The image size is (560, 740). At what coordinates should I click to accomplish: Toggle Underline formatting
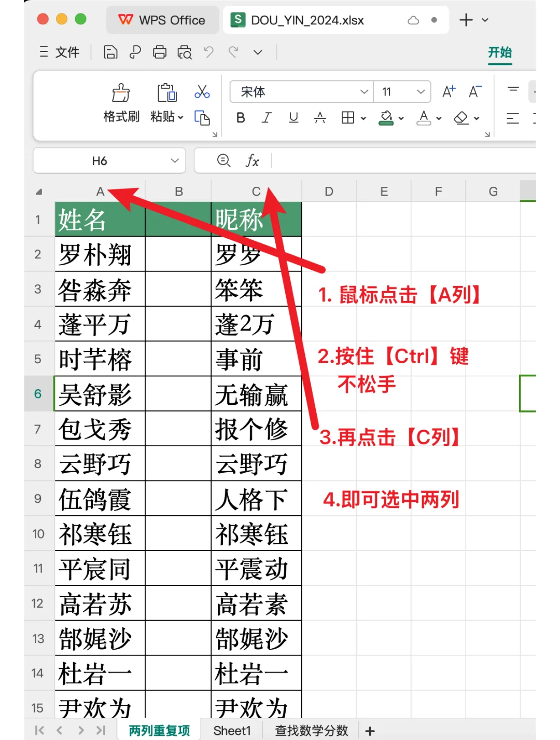coord(293,118)
